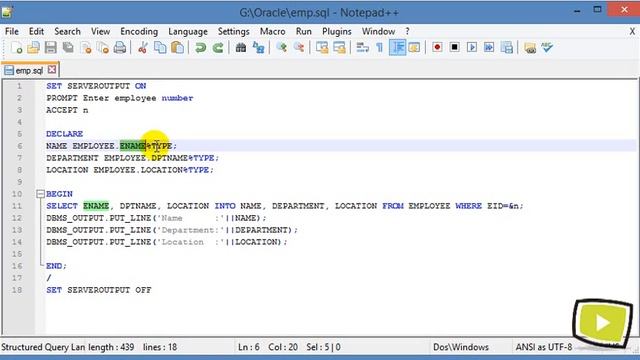
Task: Select the emp.sql document tab
Action: click(29, 70)
